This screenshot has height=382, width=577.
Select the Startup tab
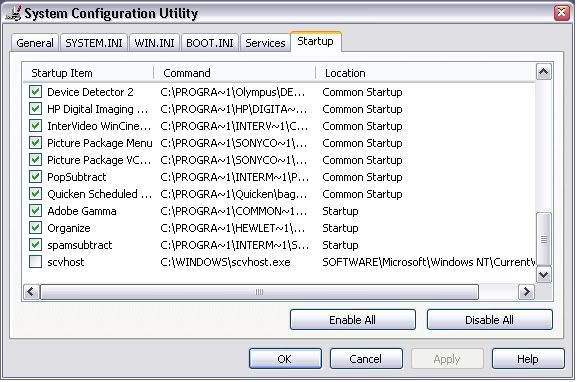[x=315, y=41]
